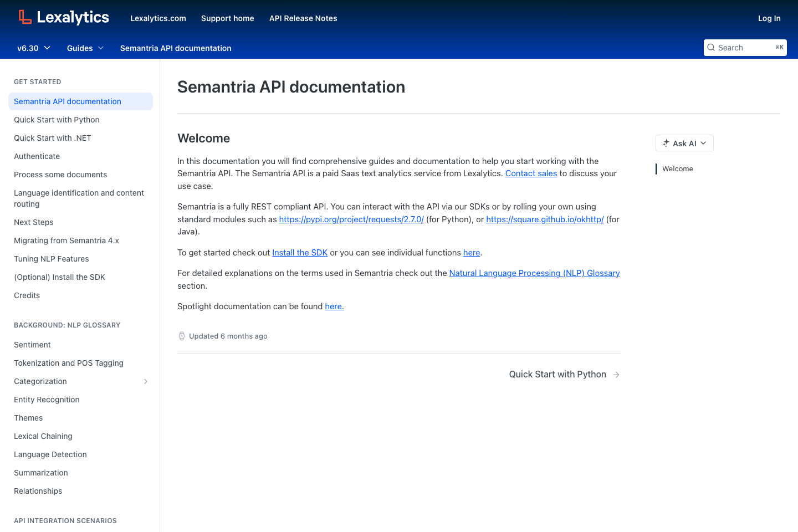Open the v6.30 version dropdown
This screenshot has height=532, width=798.
(33, 48)
